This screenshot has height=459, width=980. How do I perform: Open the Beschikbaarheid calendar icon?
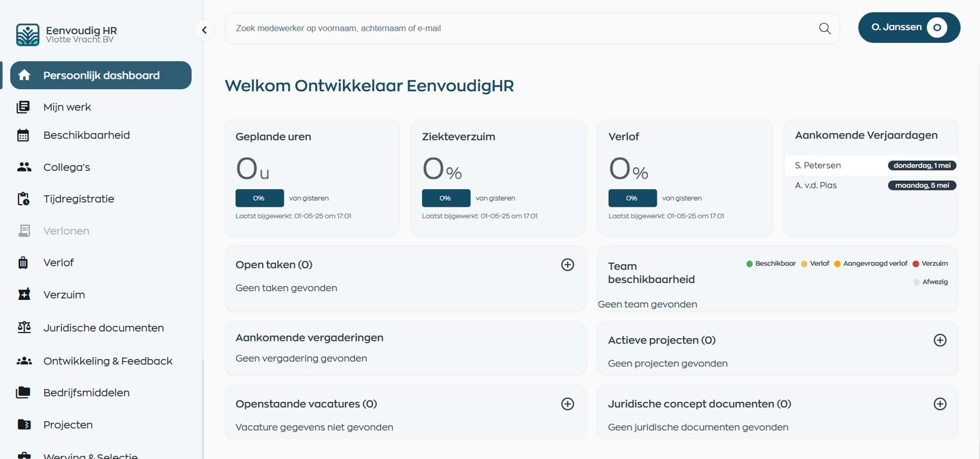(24, 135)
